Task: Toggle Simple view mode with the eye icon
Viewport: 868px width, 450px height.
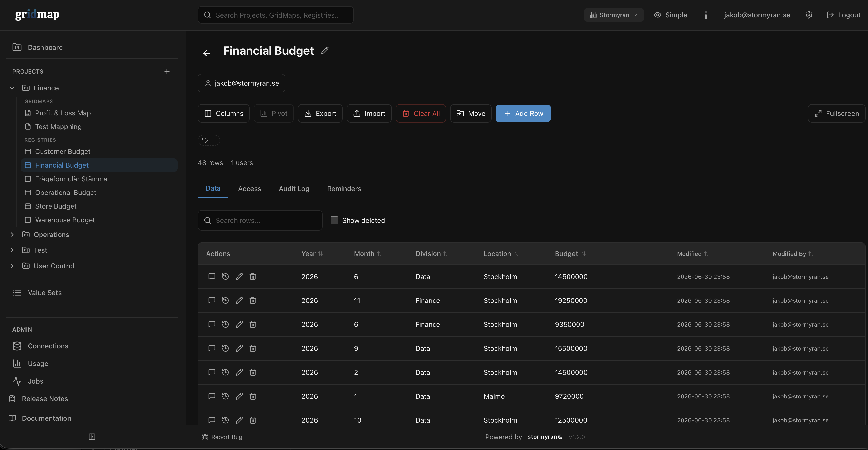Action: pyautogui.click(x=670, y=15)
